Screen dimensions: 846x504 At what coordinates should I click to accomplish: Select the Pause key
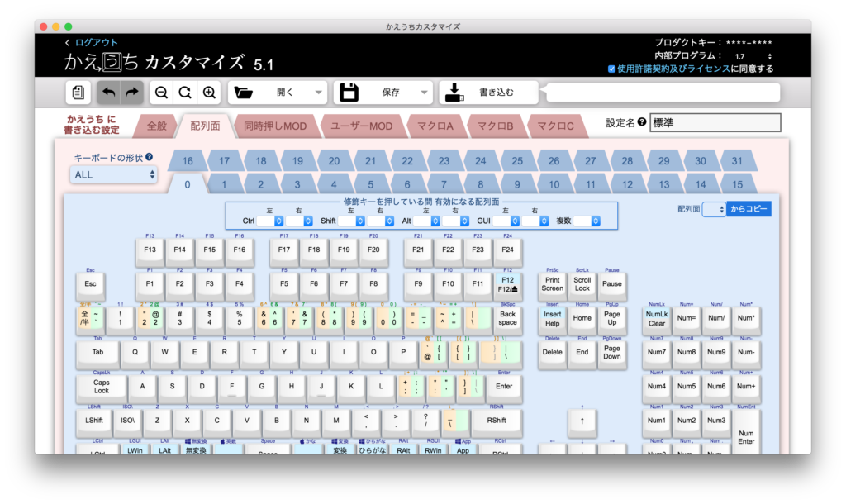click(612, 284)
